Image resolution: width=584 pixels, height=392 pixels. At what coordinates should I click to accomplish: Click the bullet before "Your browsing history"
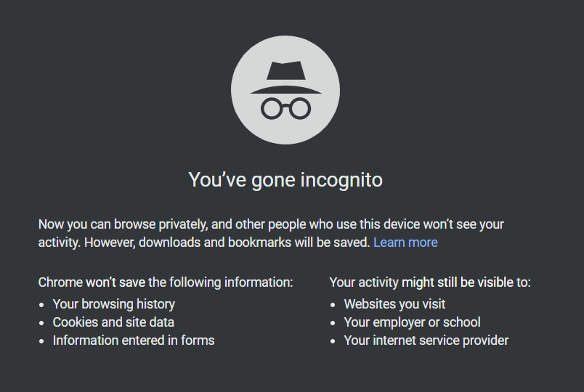point(41,305)
